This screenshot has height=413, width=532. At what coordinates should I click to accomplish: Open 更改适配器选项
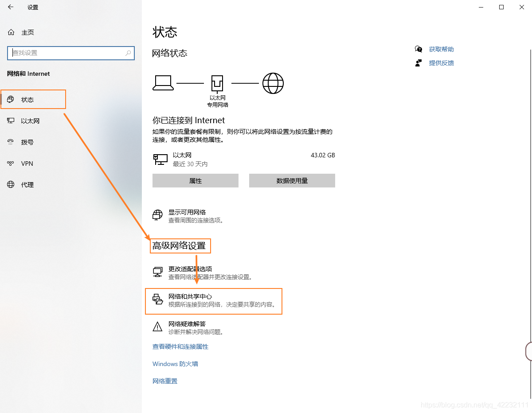point(203,273)
